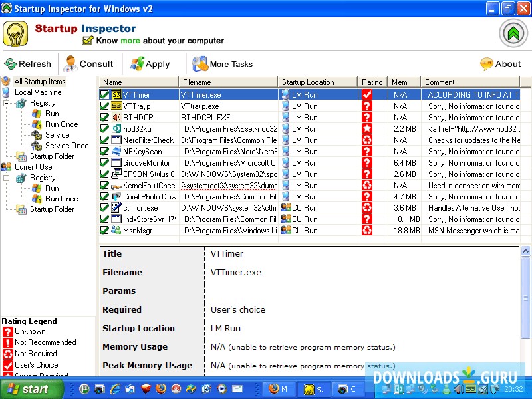Click the RTHDCPL speaker icon
This screenshot has height=399, width=532.
pos(116,118)
